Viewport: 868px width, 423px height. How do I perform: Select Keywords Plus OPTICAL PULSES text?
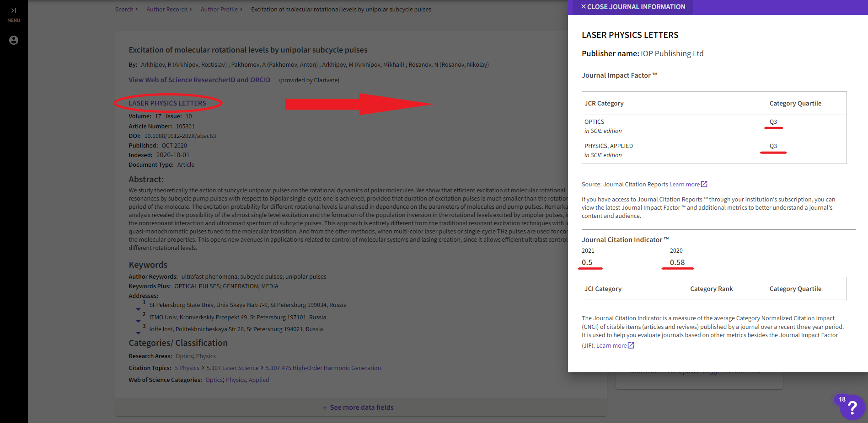point(198,286)
